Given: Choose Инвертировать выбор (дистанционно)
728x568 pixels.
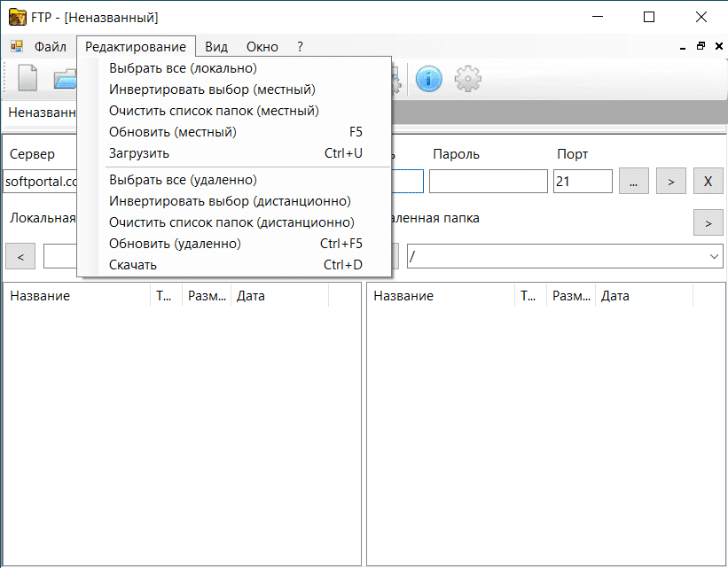Looking at the screenshot, I should point(234,201).
